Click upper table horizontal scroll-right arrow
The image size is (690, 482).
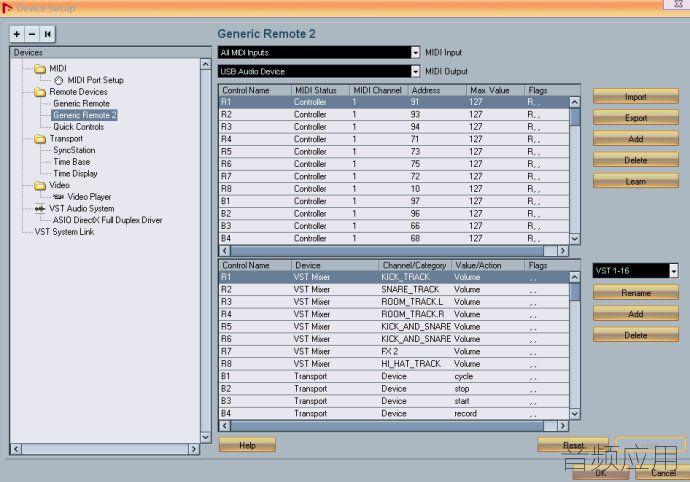coord(562,251)
